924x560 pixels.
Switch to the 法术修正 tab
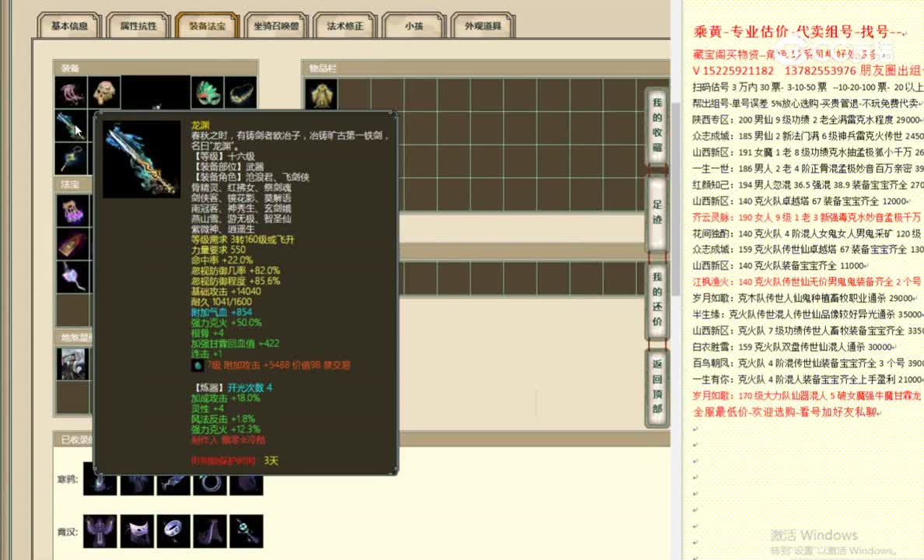pos(345,26)
